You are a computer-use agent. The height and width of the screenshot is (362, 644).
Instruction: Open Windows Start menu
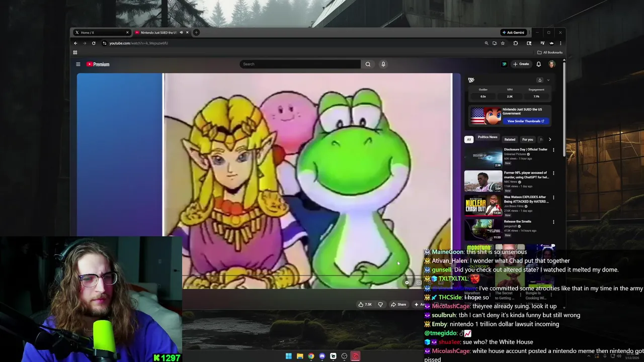pyautogui.click(x=289, y=356)
